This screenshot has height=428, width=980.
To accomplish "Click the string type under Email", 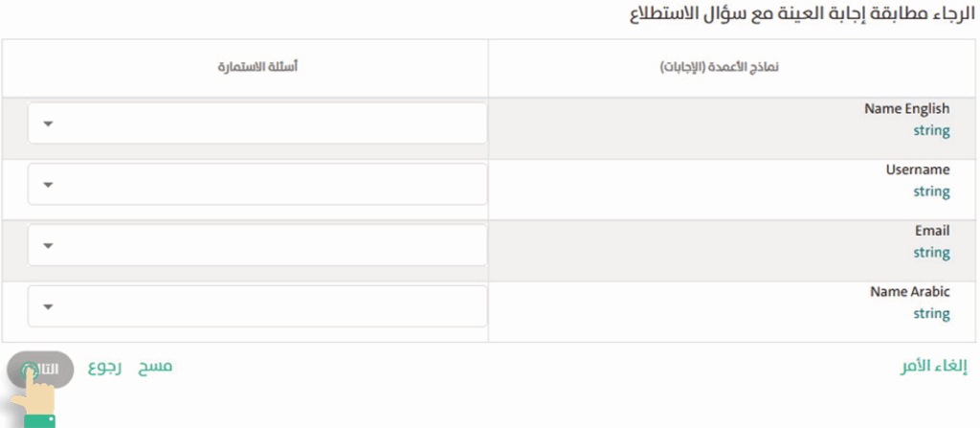I will tap(931, 253).
